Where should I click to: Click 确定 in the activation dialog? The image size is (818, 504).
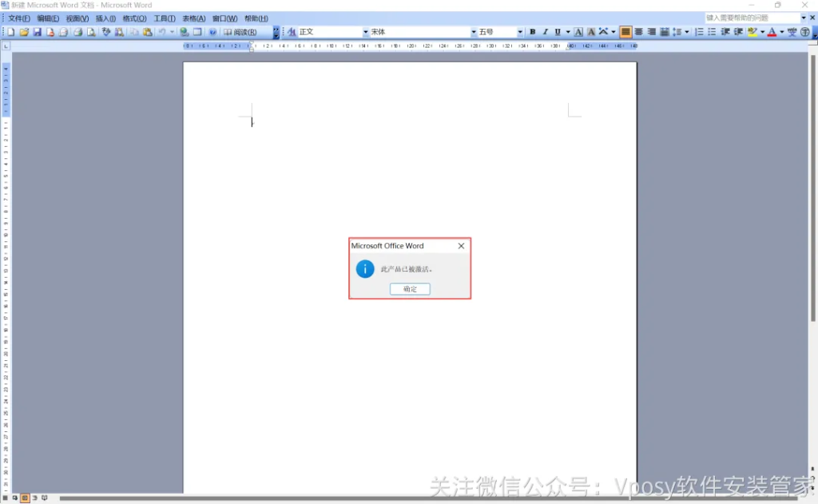(410, 289)
